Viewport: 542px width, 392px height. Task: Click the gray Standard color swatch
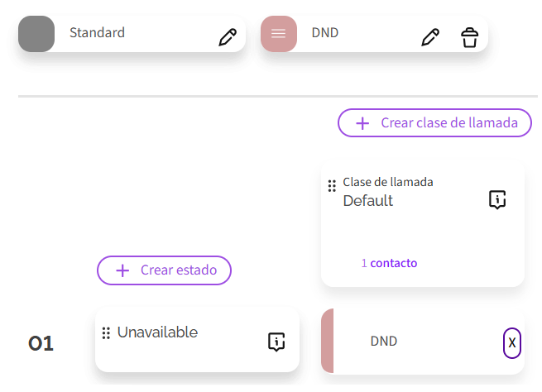[x=36, y=34]
